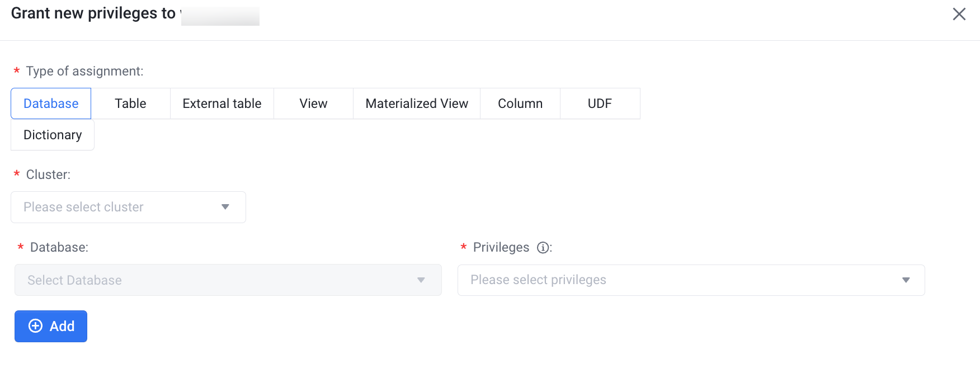Choose the Column assignment type
Image resolution: width=980 pixels, height=387 pixels.
[520, 103]
